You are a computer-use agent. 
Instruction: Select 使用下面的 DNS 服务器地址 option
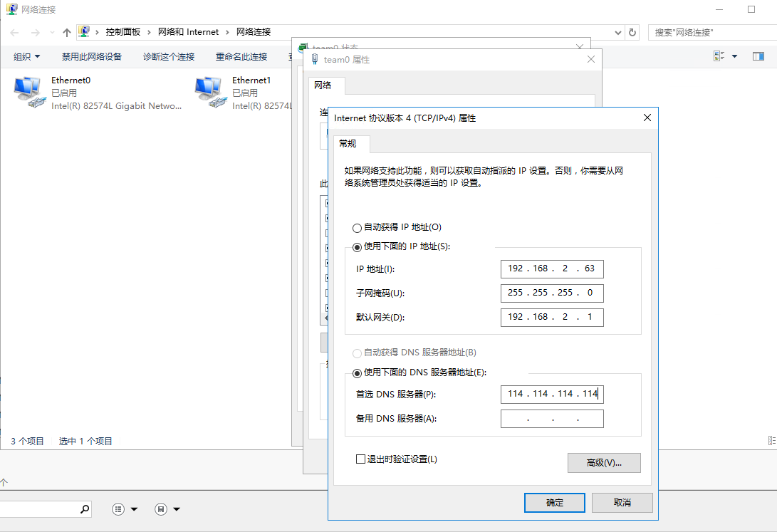[357, 372]
